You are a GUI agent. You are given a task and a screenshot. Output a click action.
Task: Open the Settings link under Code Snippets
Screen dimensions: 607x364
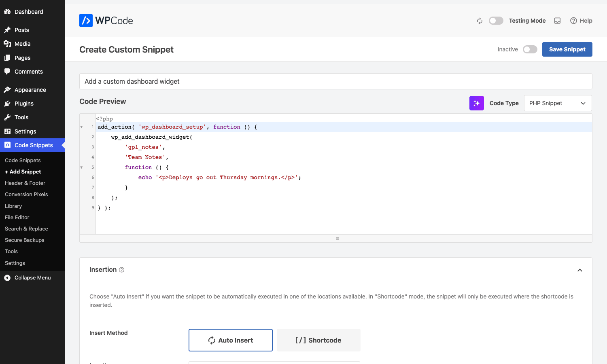pyautogui.click(x=15, y=263)
